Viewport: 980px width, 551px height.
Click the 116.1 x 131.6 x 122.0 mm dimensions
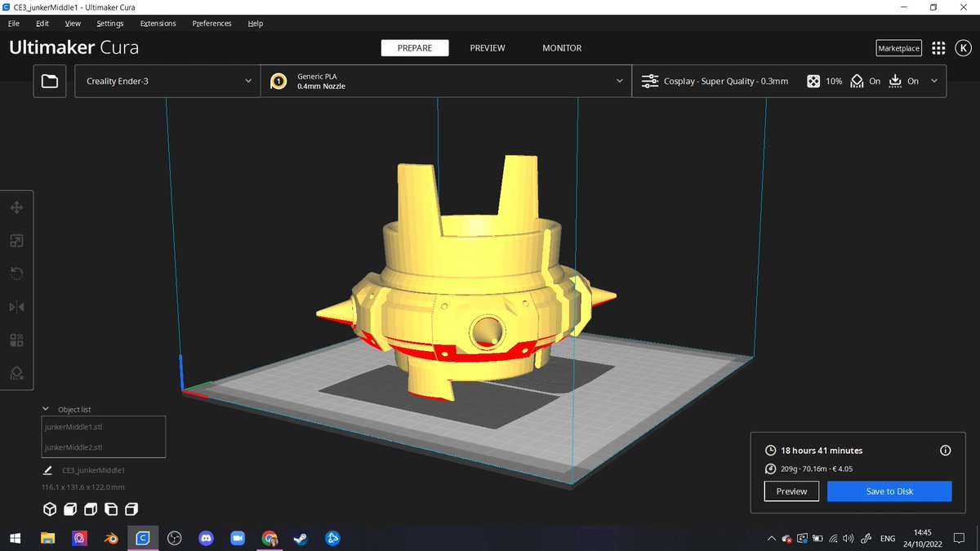click(x=83, y=487)
